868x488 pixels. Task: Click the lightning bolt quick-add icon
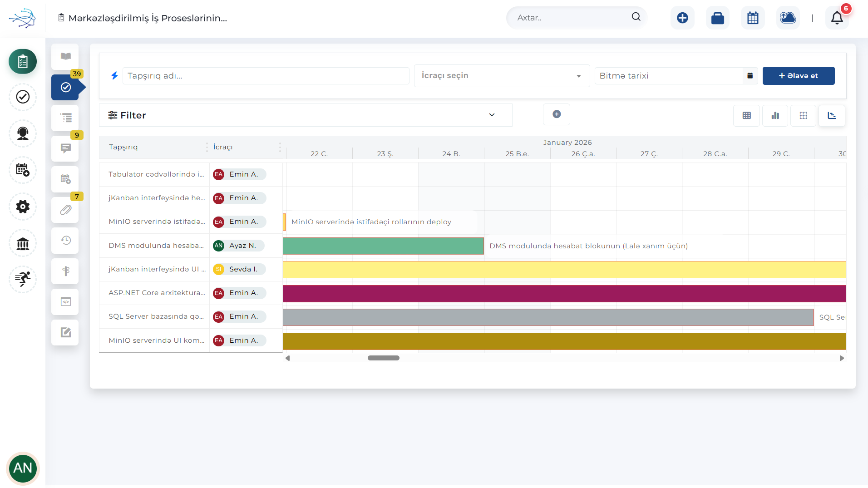[x=114, y=75]
